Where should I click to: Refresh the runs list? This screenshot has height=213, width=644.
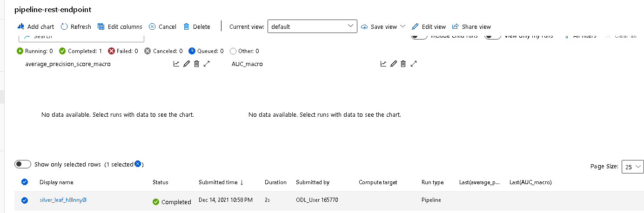(x=76, y=27)
